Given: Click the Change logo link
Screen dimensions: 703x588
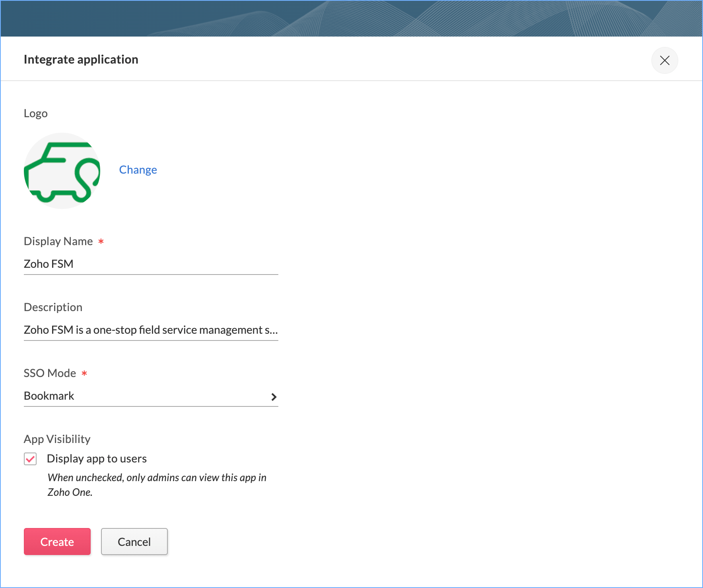Looking at the screenshot, I should (138, 170).
